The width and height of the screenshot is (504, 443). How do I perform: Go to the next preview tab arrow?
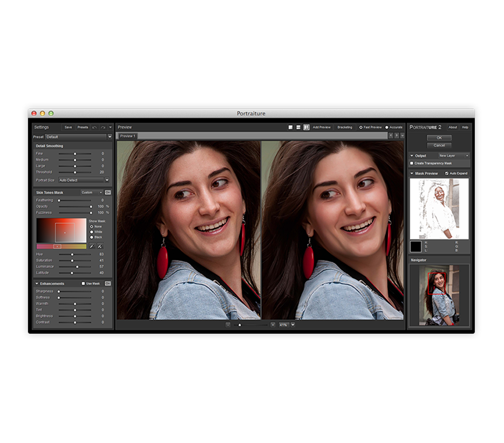coord(396,136)
